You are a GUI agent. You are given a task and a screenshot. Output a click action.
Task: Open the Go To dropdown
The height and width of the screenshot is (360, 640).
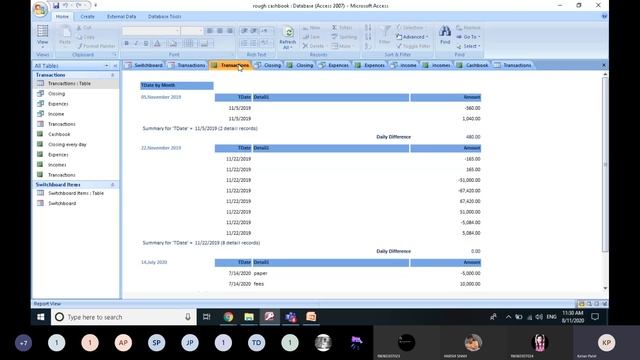point(468,37)
